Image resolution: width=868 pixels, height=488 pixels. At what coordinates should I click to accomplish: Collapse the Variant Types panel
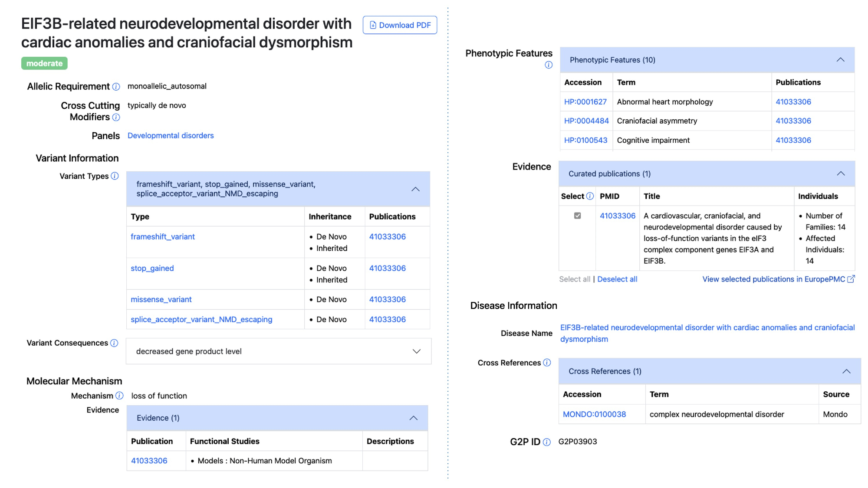pos(415,189)
